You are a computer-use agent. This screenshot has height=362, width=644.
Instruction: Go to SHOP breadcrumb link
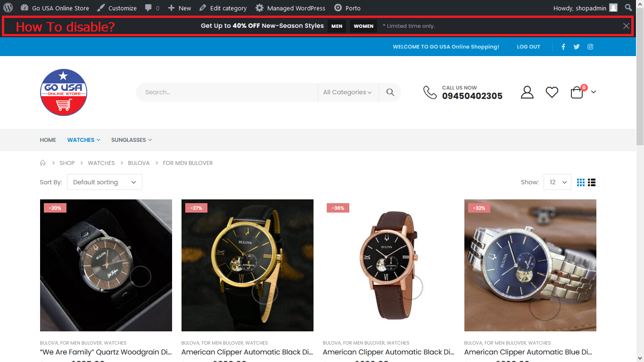[x=67, y=163]
